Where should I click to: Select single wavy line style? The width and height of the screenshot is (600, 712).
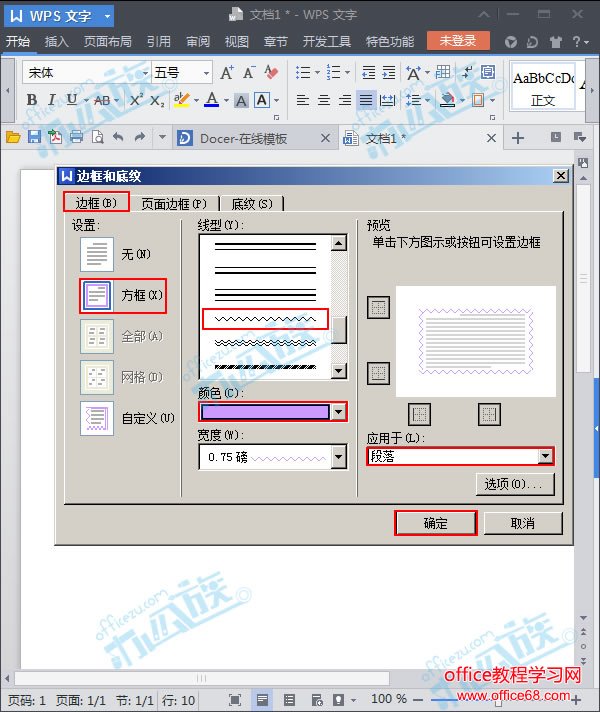coord(265,319)
